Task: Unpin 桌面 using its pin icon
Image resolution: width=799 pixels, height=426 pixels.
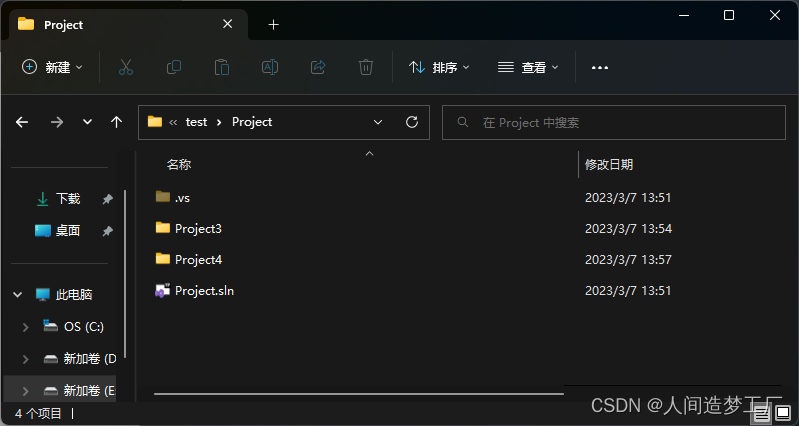Action: pyautogui.click(x=107, y=231)
